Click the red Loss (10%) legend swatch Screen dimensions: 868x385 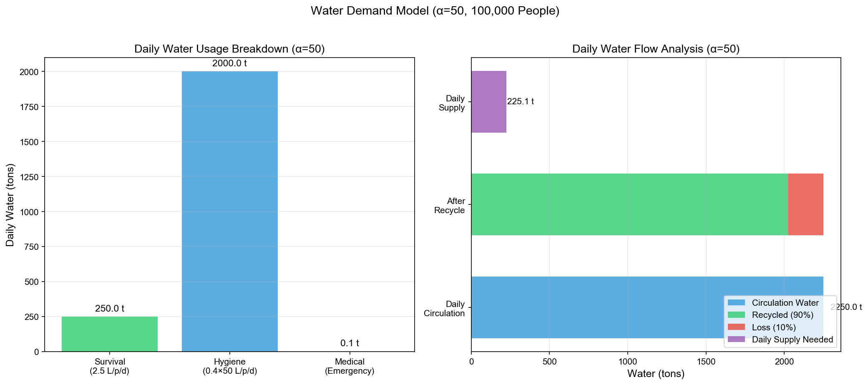coord(737,327)
